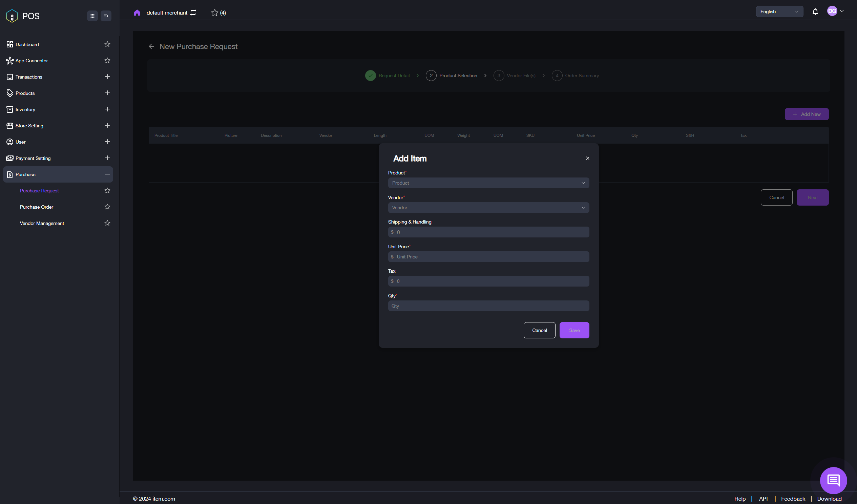Click the Save button in Add Item
This screenshot has height=504, width=857.
(x=574, y=330)
